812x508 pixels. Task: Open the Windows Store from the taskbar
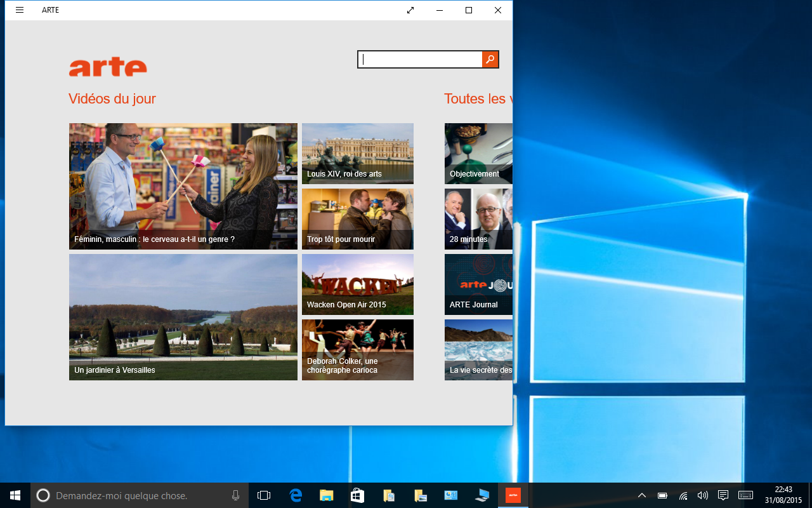(358, 495)
